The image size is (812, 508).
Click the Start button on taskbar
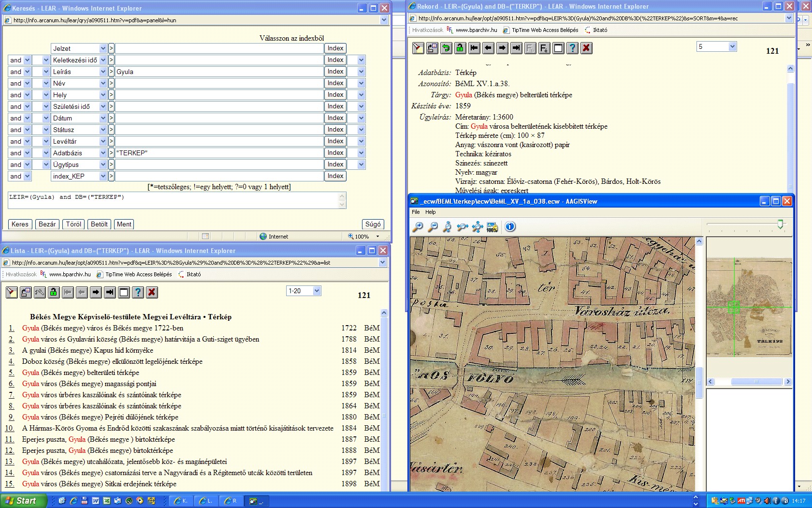[23, 501]
